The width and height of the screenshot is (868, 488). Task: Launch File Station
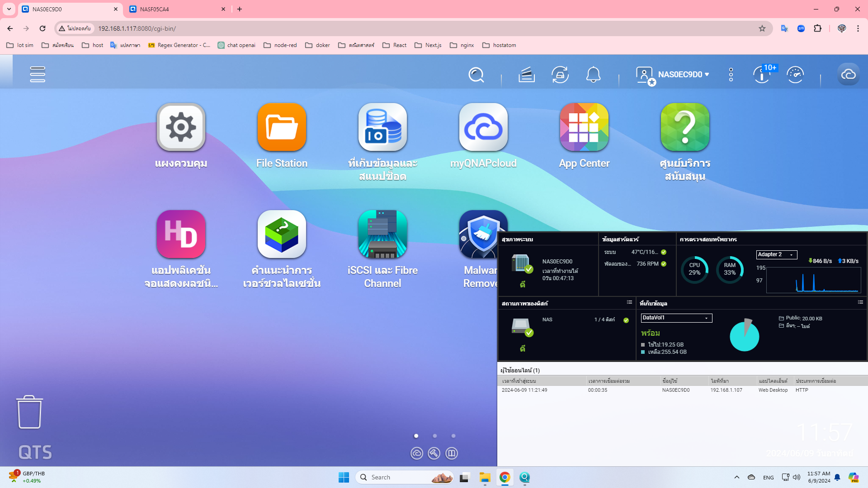pos(282,127)
